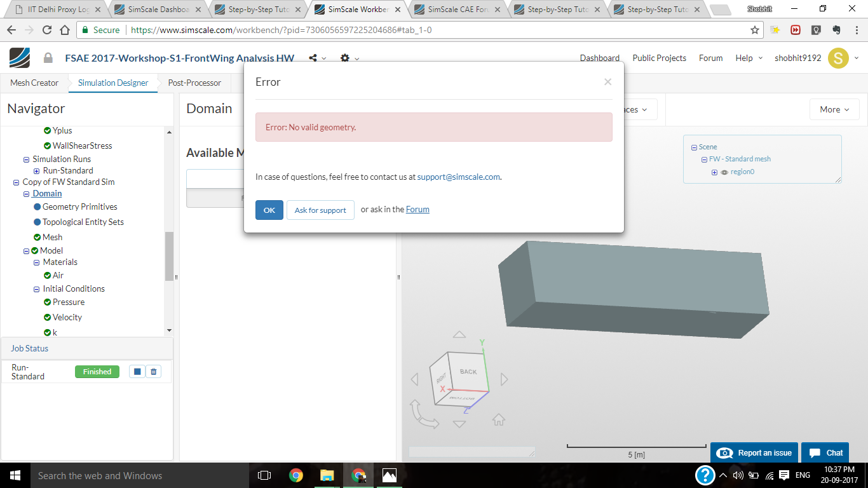Close the Error dialog with X

[607, 82]
